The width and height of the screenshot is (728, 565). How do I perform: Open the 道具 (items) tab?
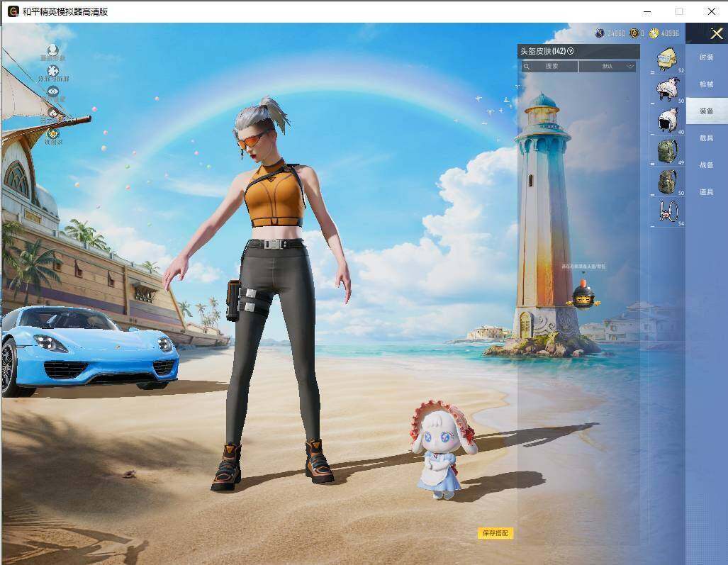point(706,191)
